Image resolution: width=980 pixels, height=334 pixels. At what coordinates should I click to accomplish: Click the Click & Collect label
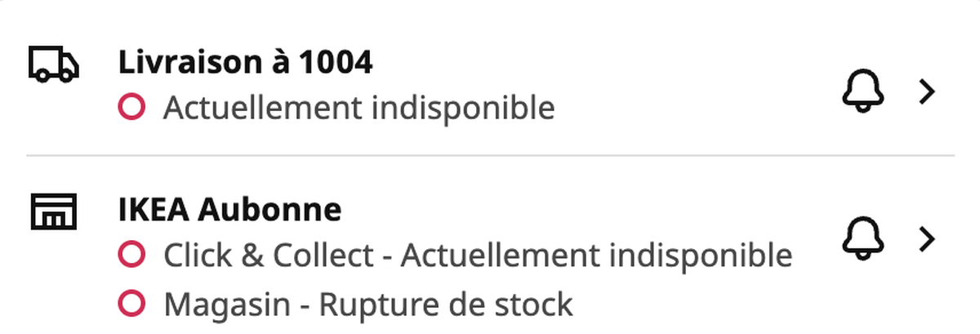(x=268, y=256)
